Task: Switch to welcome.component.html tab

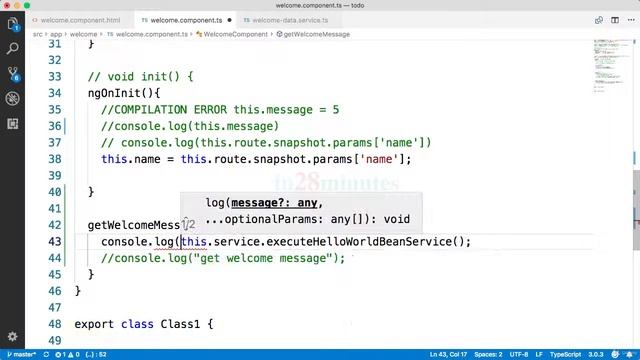Action: 80,20
